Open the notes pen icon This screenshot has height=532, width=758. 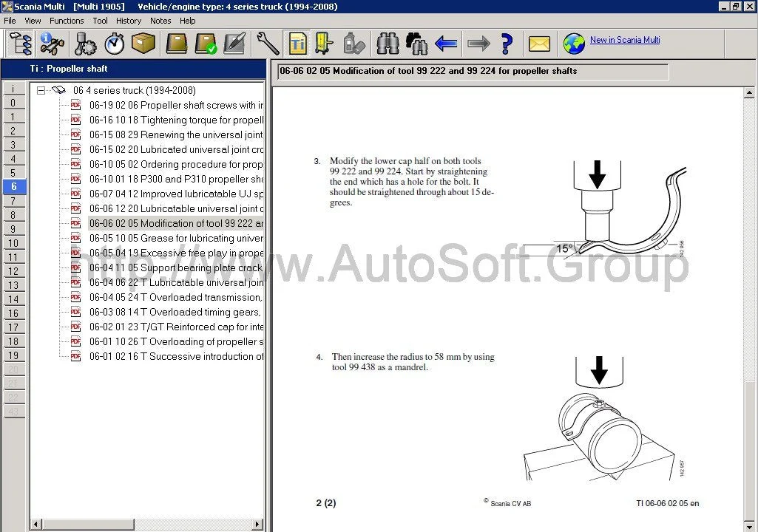point(235,43)
